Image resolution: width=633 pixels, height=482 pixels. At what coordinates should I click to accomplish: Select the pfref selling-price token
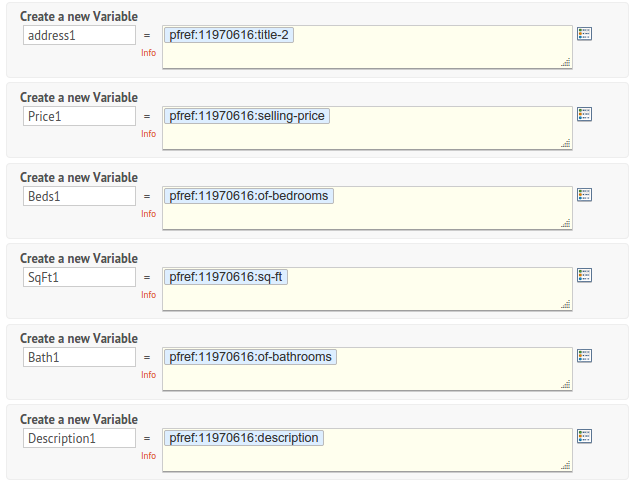click(246, 116)
